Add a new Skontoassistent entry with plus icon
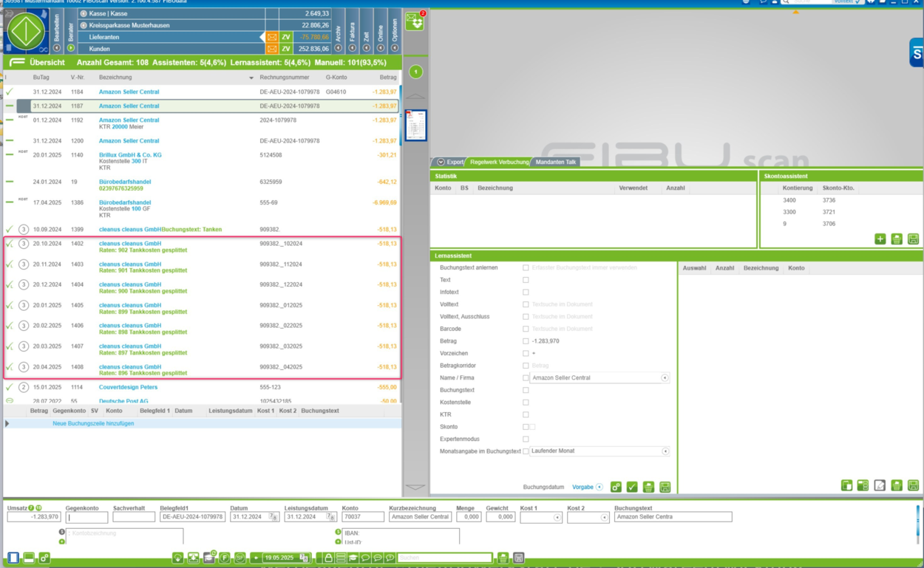This screenshot has height=568, width=924. [x=880, y=239]
